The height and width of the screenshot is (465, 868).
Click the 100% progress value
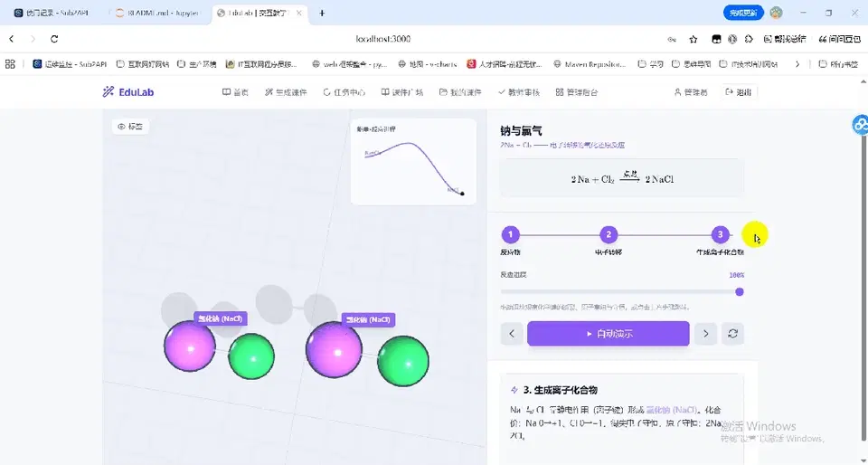(736, 275)
